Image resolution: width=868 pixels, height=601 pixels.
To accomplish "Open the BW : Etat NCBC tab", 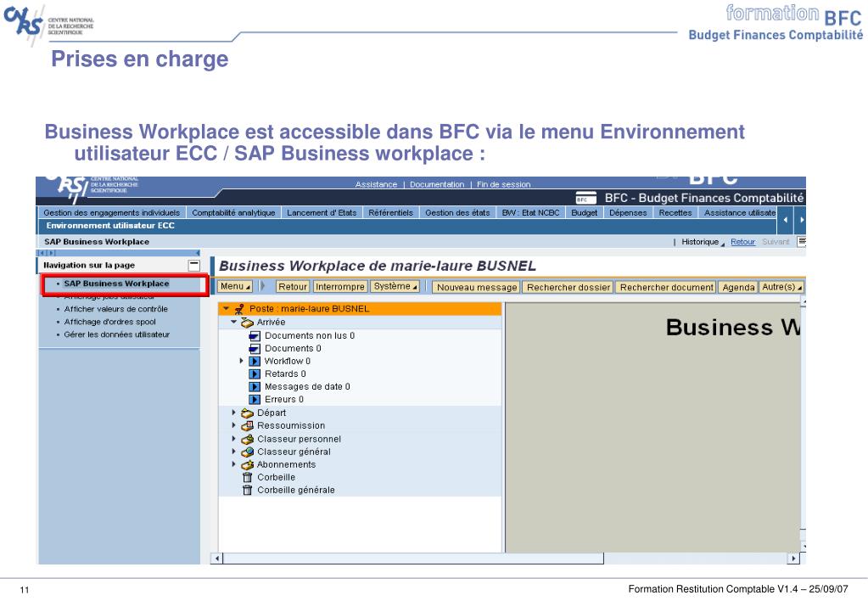I will coord(530,213).
